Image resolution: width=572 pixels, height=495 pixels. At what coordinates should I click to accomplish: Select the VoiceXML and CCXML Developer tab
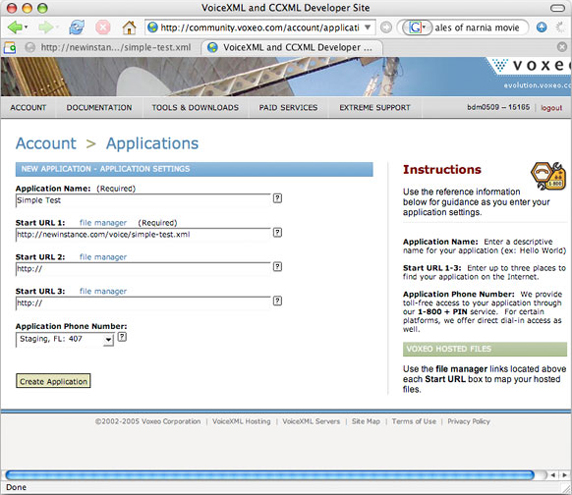(x=292, y=47)
